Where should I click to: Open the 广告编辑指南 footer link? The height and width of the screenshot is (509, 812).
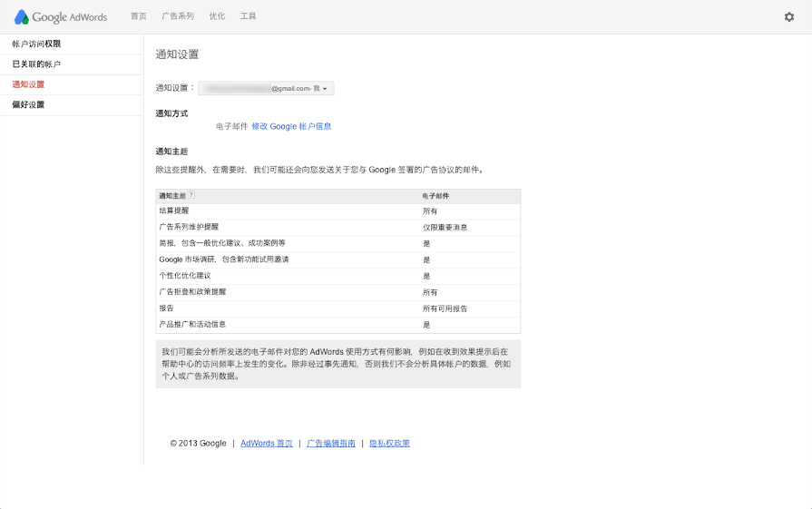[331, 444]
